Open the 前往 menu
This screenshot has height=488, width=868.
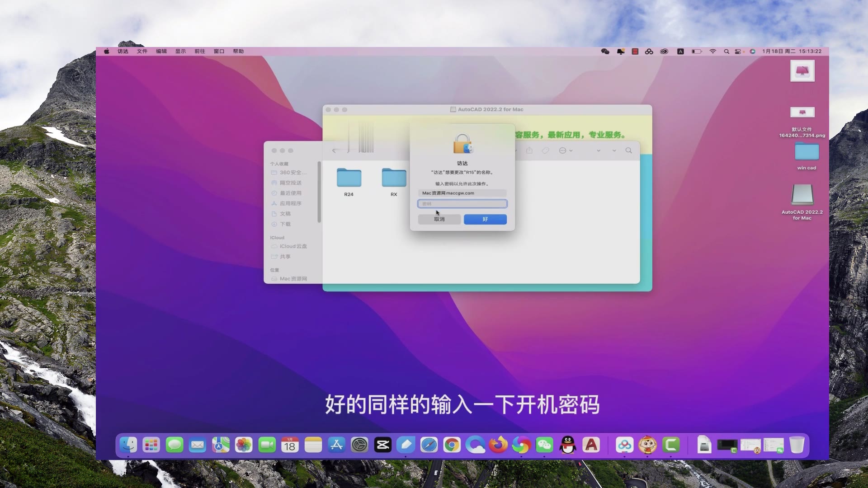click(200, 52)
